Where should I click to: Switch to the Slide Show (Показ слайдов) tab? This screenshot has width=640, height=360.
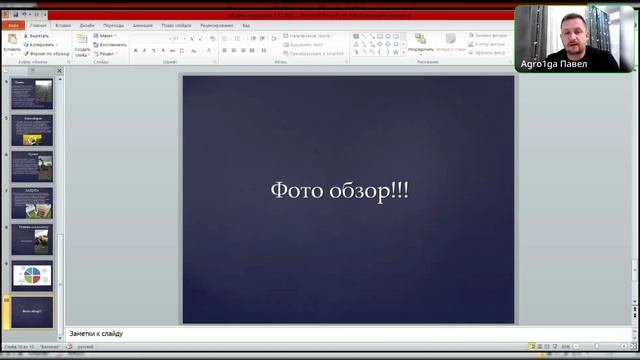[176, 25]
